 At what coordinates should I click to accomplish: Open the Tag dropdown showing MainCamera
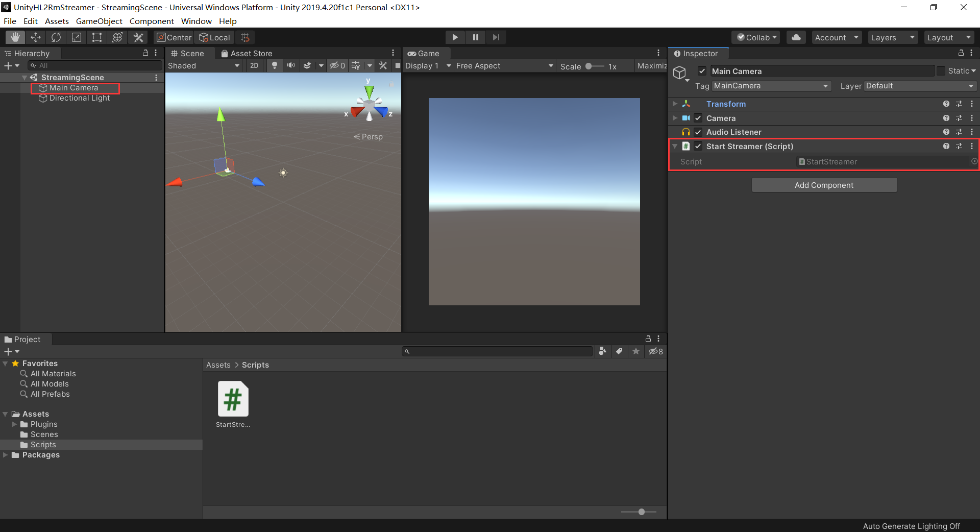click(x=771, y=86)
